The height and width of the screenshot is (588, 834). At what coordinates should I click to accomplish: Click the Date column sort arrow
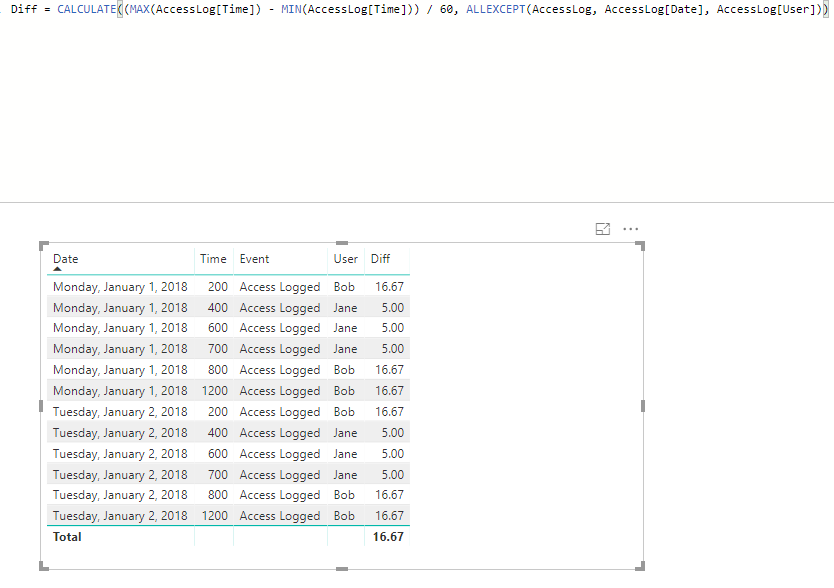pyautogui.click(x=57, y=269)
